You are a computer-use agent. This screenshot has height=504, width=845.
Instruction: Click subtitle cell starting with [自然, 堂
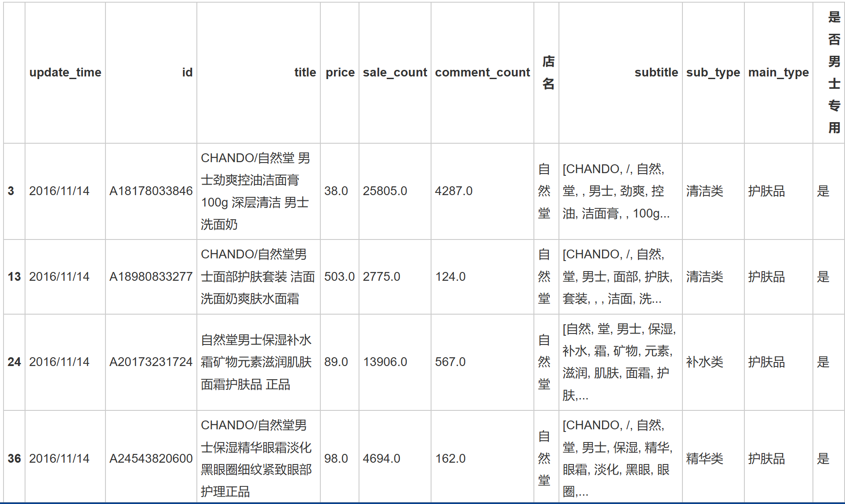click(620, 362)
